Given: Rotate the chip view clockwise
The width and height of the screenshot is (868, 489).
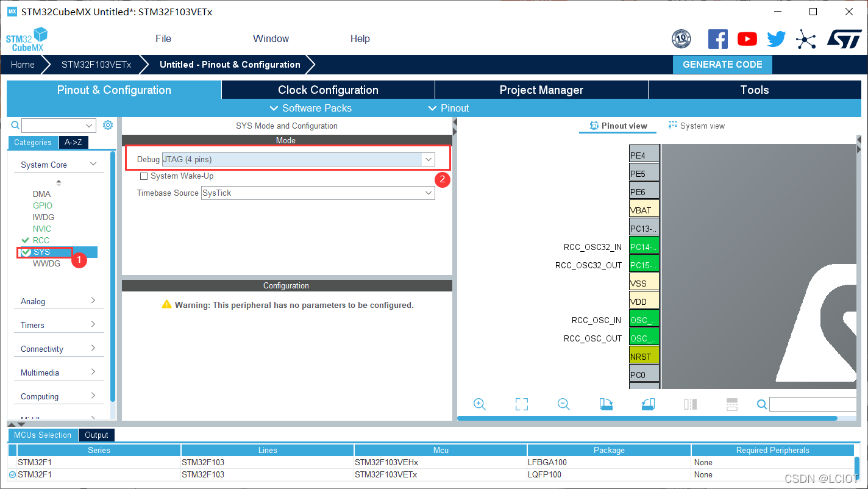Looking at the screenshot, I should (x=606, y=404).
